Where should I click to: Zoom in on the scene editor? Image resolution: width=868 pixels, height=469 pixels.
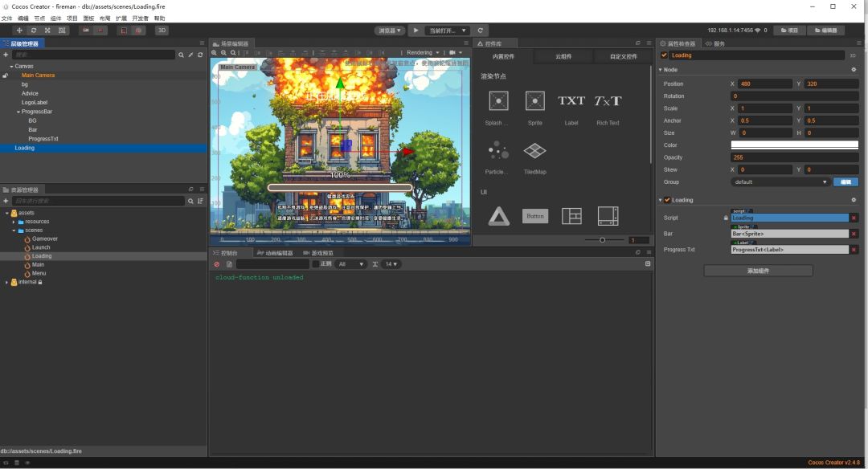pyautogui.click(x=215, y=52)
